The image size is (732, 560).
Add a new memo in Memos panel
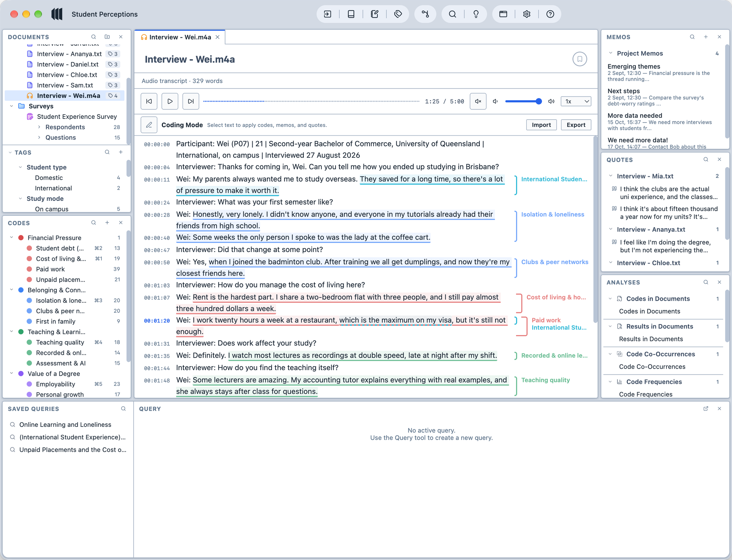click(706, 37)
